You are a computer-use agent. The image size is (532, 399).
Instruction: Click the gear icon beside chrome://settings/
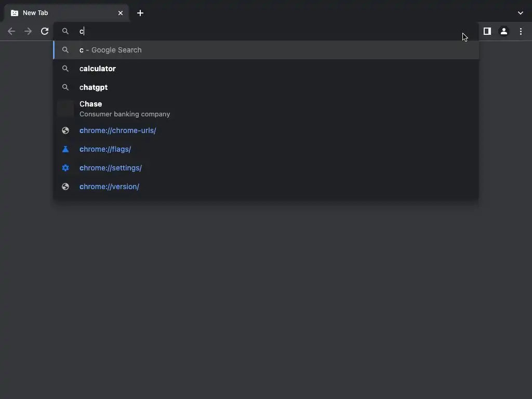click(x=65, y=168)
